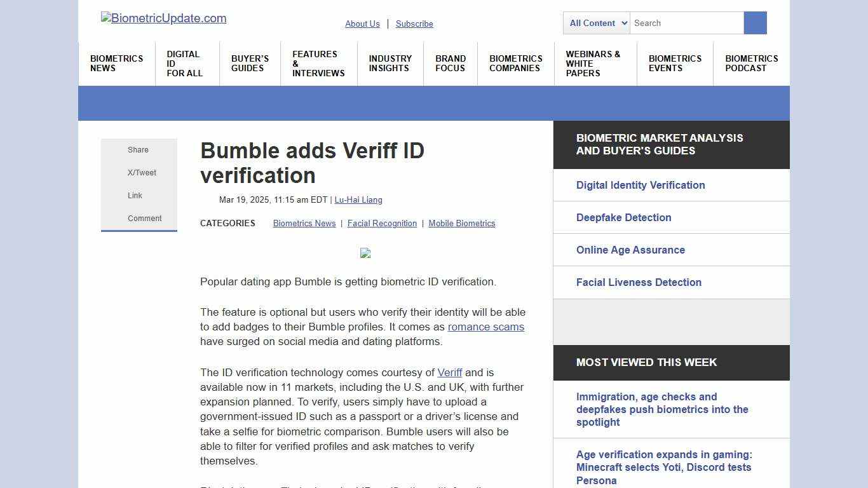Click the BiometricUpdate.com logo
Screen dimensions: 868x488
click(x=163, y=18)
